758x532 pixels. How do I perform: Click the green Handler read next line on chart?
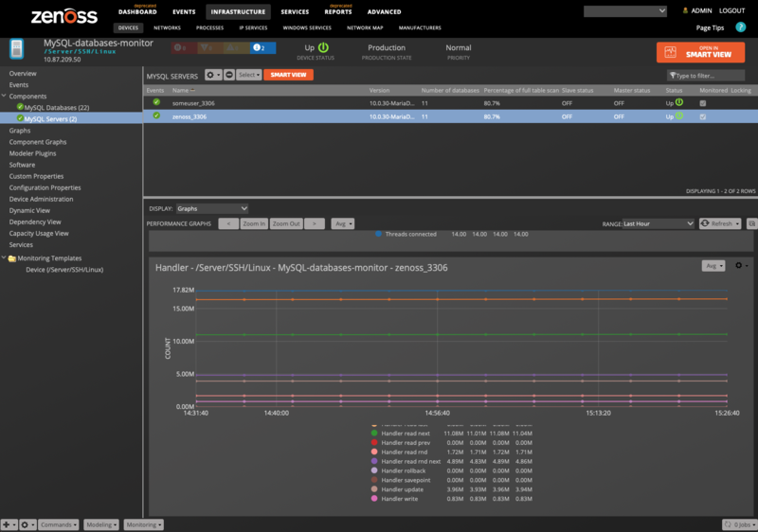461,334
